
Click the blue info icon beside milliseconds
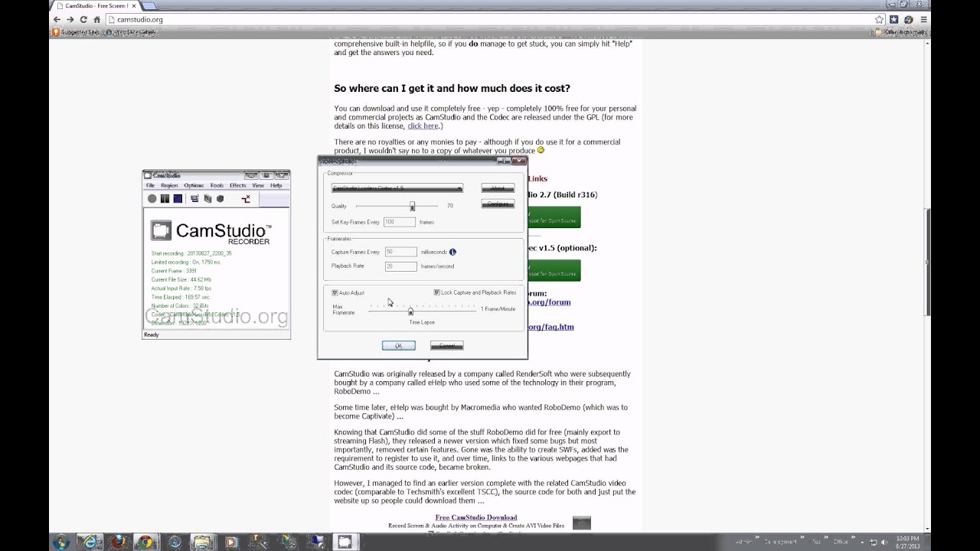coord(452,252)
